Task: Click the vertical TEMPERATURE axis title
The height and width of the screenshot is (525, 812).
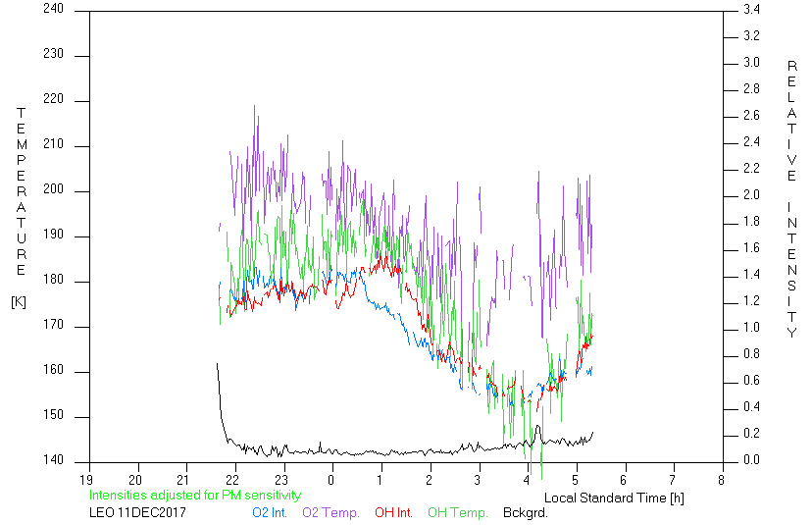Action: [21, 191]
